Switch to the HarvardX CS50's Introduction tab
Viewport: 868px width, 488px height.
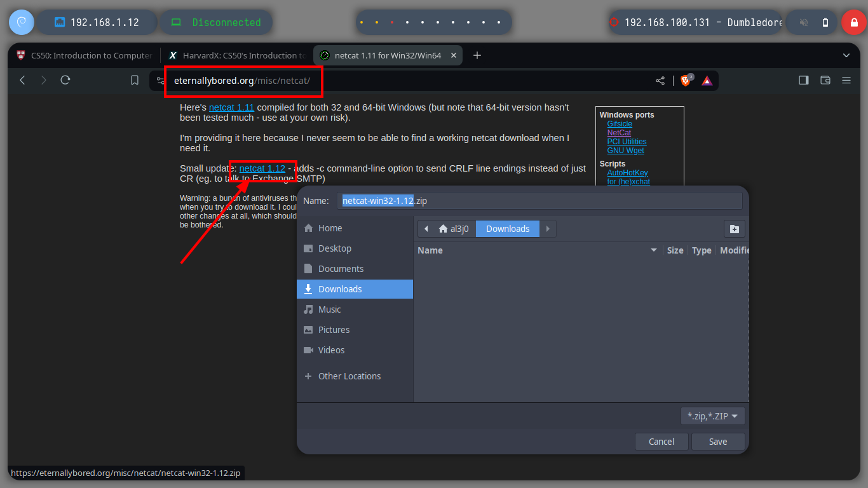(x=237, y=55)
